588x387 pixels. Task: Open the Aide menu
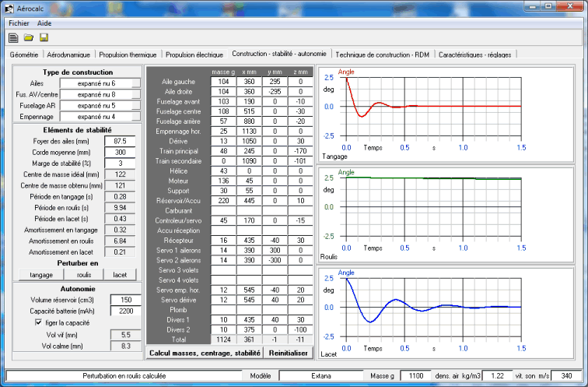point(44,23)
